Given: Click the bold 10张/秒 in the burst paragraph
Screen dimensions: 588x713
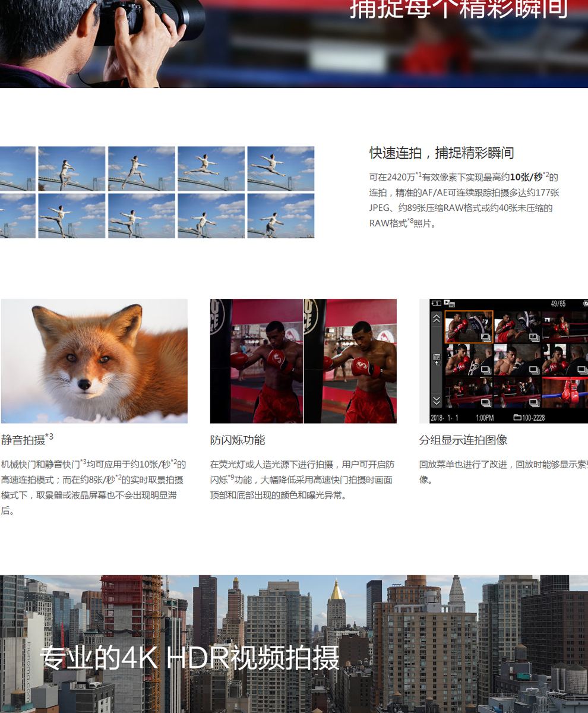Looking at the screenshot, I should click(526, 177).
